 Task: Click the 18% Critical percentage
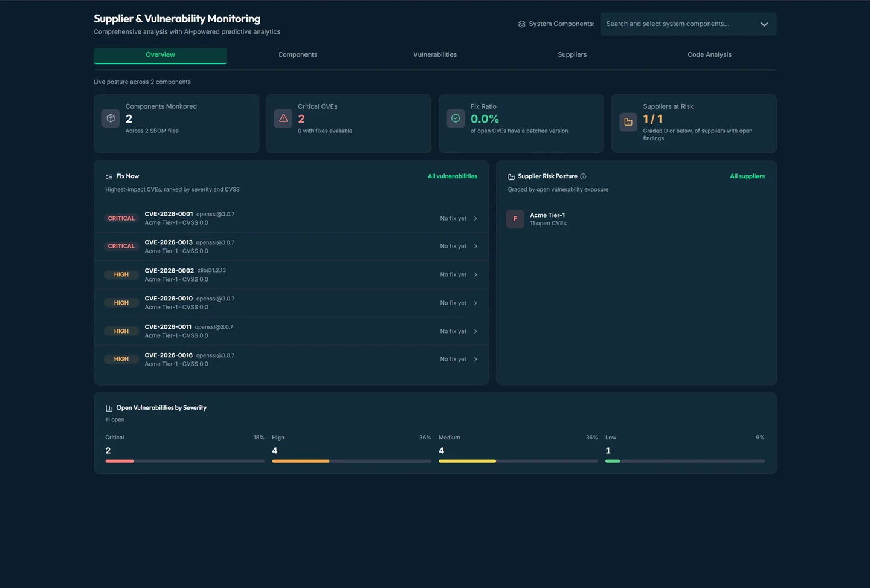pos(259,438)
